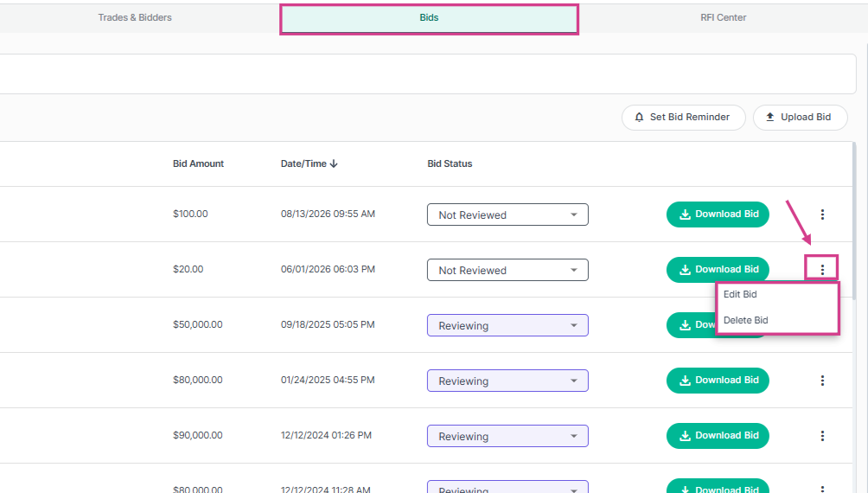
Task: Click the bell icon in Set Bid Reminder
Action: tap(640, 118)
